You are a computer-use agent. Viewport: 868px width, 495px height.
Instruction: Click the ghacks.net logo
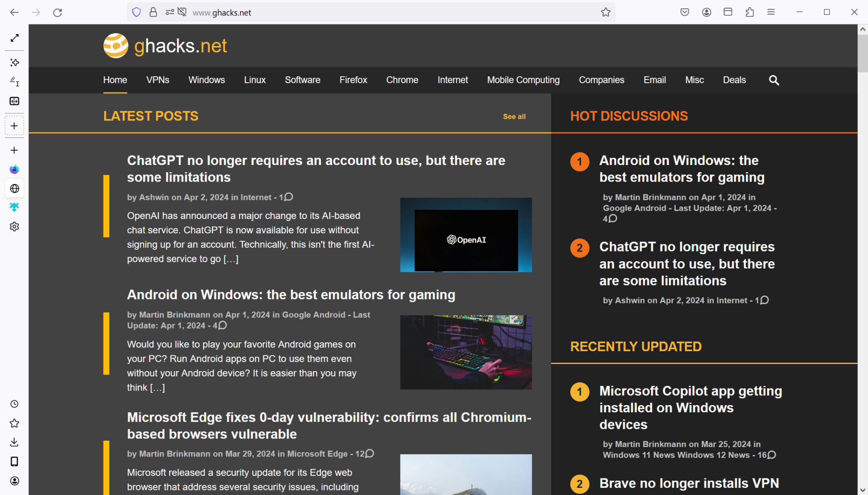(x=165, y=45)
